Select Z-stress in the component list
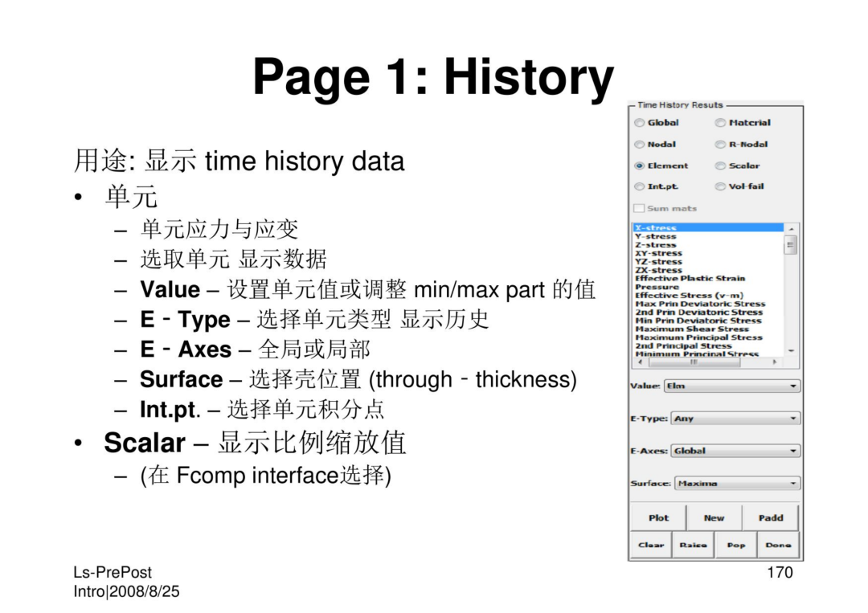This screenshot has width=868, height=613. point(709,244)
